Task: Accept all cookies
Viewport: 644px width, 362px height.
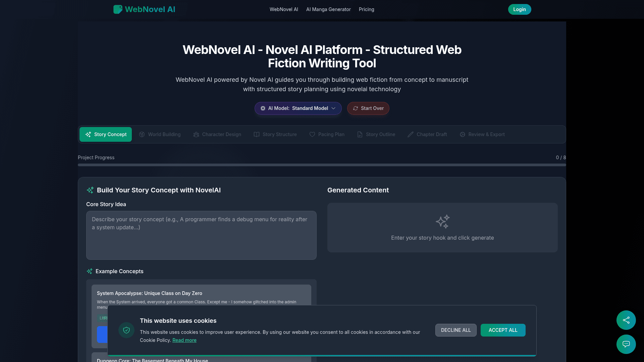Action: [x=503, y=330]
